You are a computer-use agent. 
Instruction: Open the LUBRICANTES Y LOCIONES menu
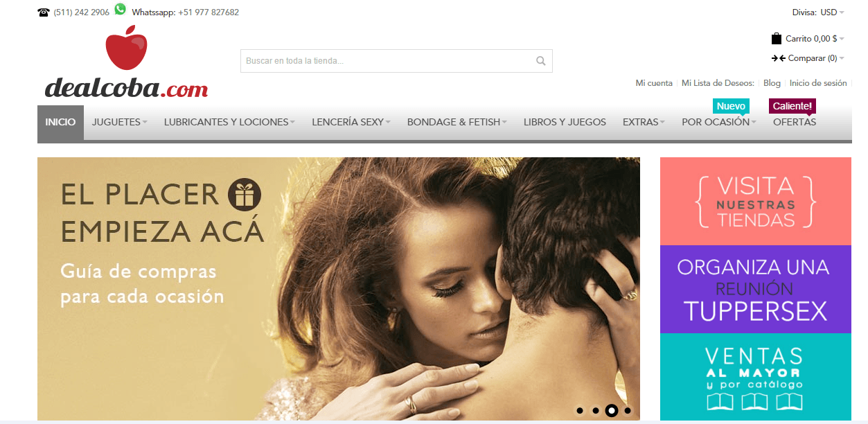[229, 122]
